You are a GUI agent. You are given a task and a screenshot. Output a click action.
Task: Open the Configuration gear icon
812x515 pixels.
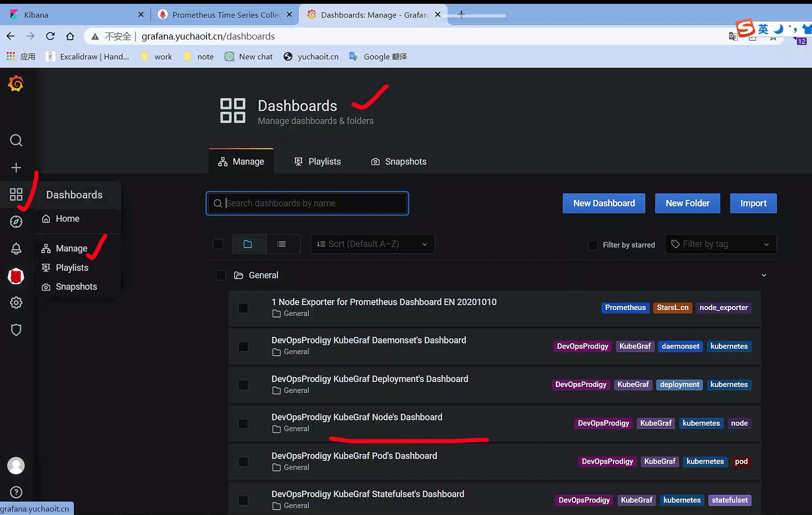click(x=16, y=303)
